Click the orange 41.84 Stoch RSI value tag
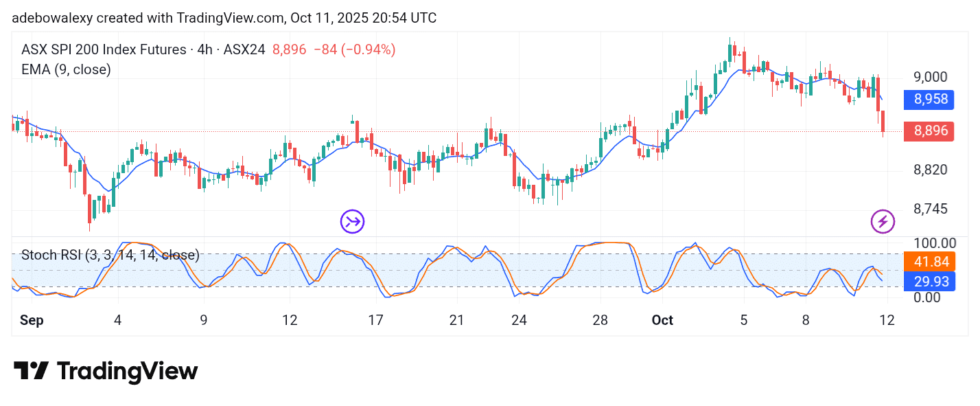 tap(928, 262)
